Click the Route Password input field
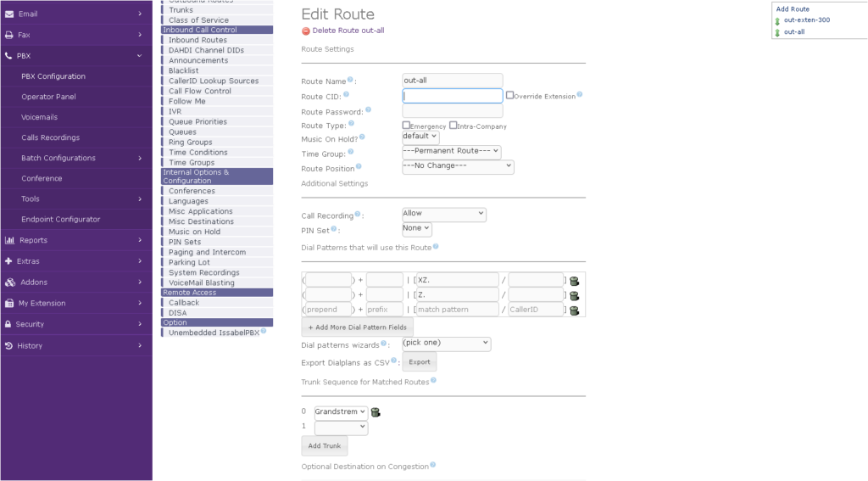 click(452, 111)
